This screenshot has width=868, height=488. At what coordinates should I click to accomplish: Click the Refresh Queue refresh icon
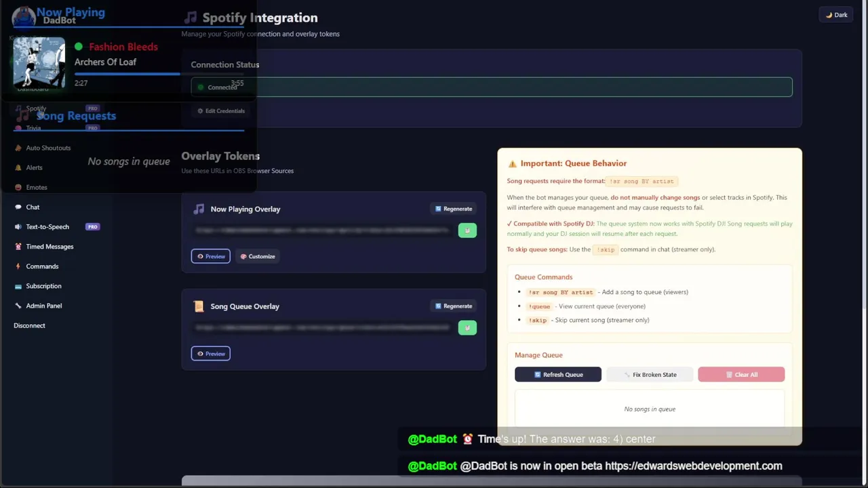[x=538, y=374]
